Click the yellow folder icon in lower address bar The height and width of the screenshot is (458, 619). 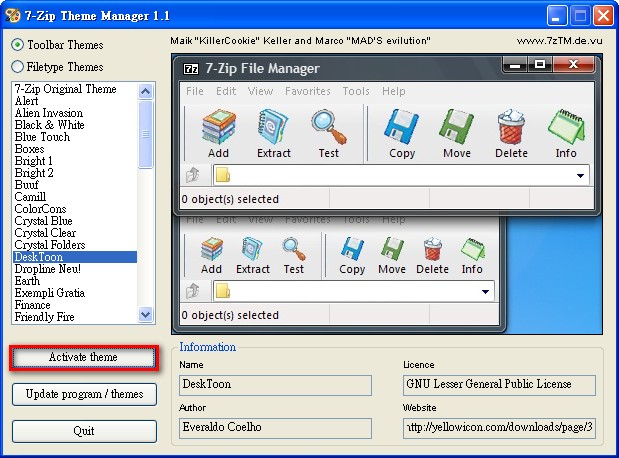coord(223,292)
